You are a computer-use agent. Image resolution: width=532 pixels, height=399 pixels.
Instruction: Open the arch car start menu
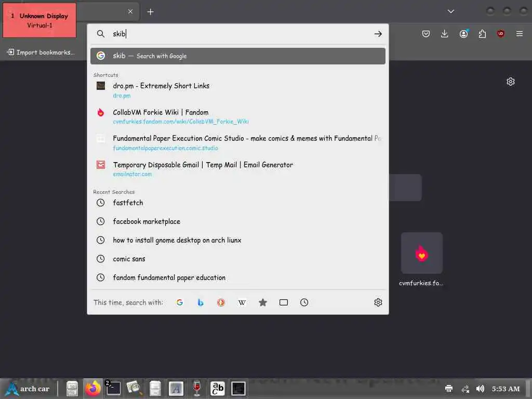pos(28,389)
